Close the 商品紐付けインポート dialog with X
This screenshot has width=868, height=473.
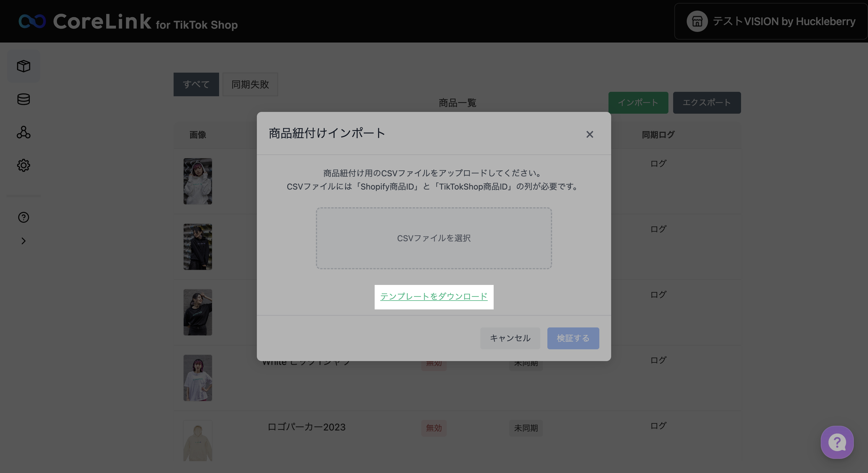click(589, 134)
